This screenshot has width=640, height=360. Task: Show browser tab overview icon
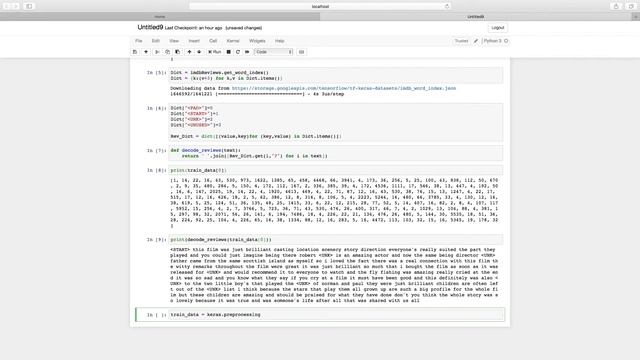pyautogui.click(x=631, y=7)
